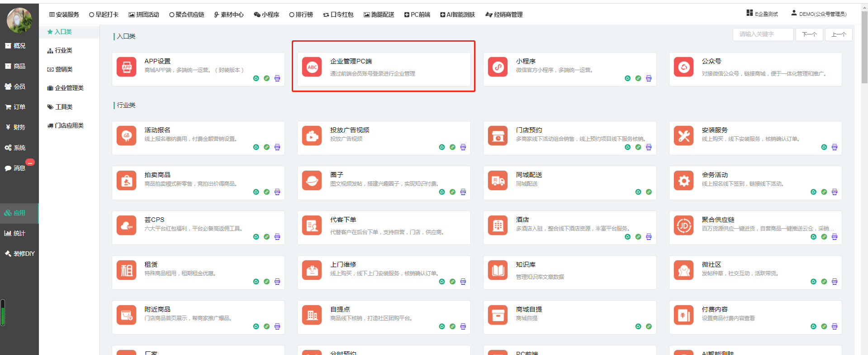The image size is (868, 355).
Task: Open 早起打卡 in the top menu
Action: click(x=104, y=14)
